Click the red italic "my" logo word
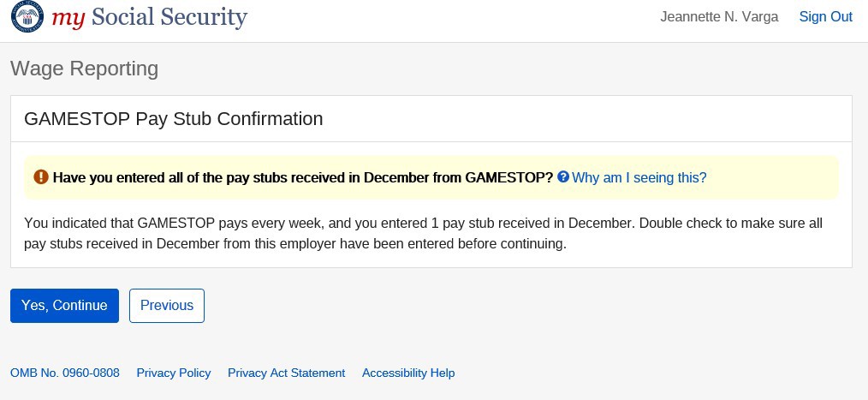This screenshot has height=400, width=868. (68, 17)
